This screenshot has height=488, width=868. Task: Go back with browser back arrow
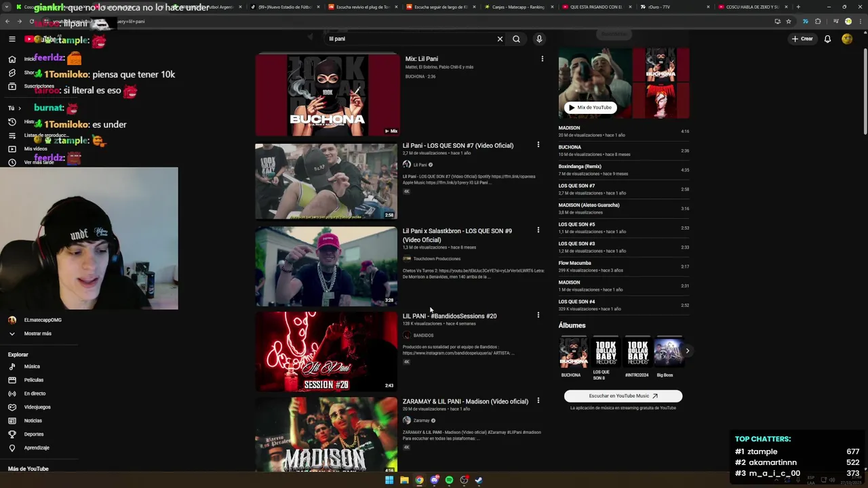(7, 21)
